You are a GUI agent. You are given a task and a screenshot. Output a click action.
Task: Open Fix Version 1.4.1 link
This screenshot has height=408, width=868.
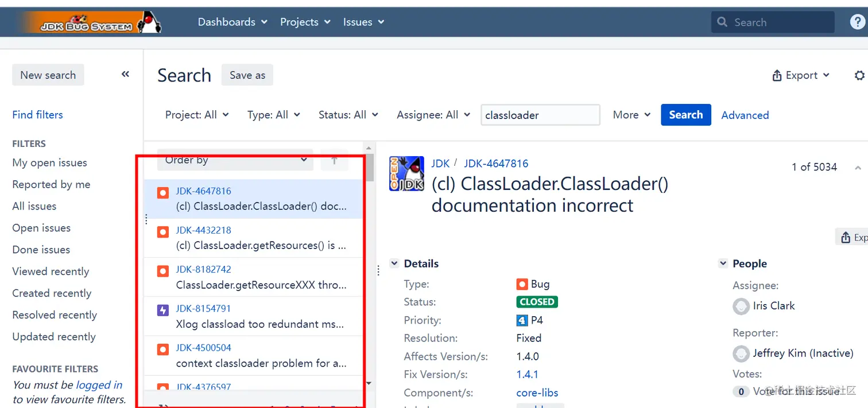click(528, 375)
